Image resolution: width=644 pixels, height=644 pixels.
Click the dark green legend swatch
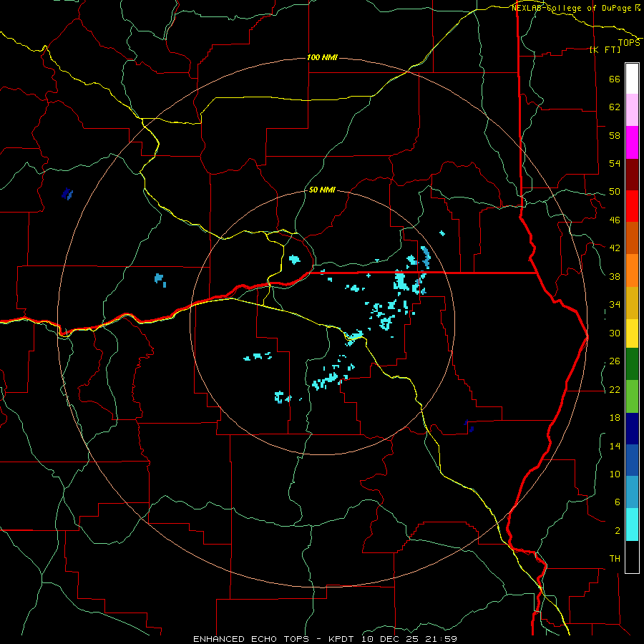click(x=632, y=364)
